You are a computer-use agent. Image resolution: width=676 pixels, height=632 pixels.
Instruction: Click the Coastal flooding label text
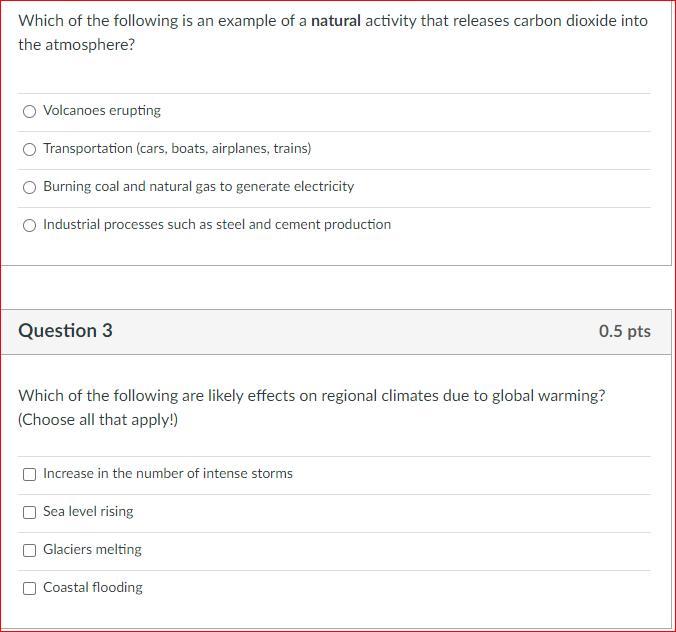(x=93, y=588)
